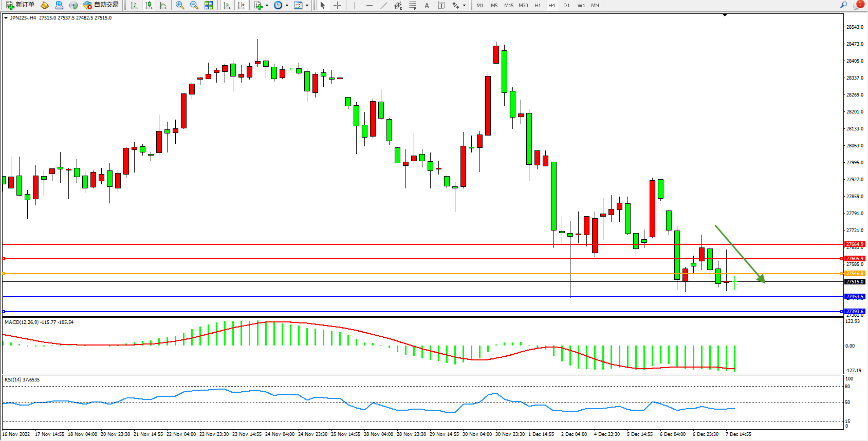868x441 pixels.
Task: Switch chart to candlestick display
Action: pos(149,5)
